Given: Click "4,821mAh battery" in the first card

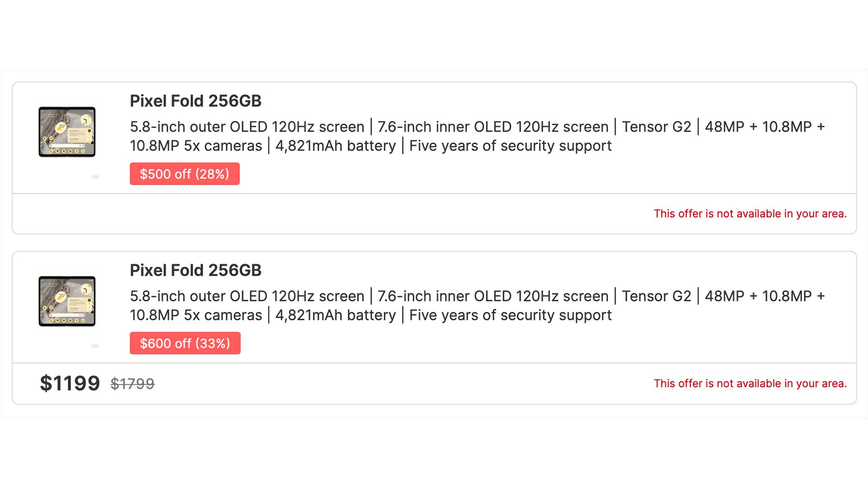Looking at the screenshot, I should coord(335,146).
